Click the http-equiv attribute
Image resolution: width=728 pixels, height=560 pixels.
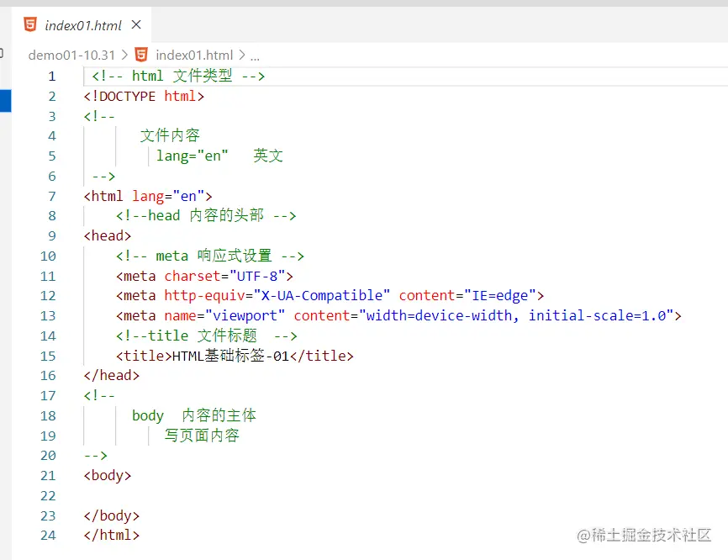204,296
